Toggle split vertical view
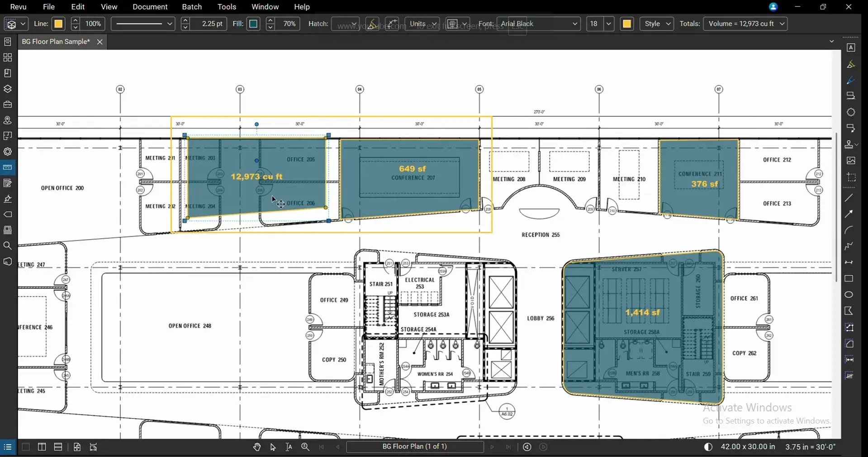Screen dimensions: 868x457 click(42, 447)
